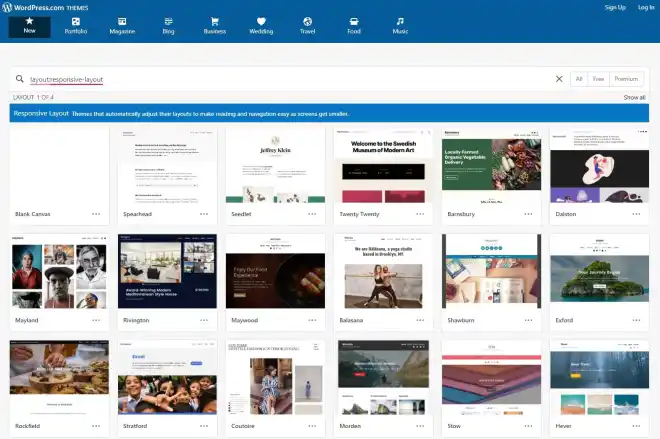Click the Log In link
Image resolution: width=660 pixels, height=439 pixels.
(x=645, y=7)
